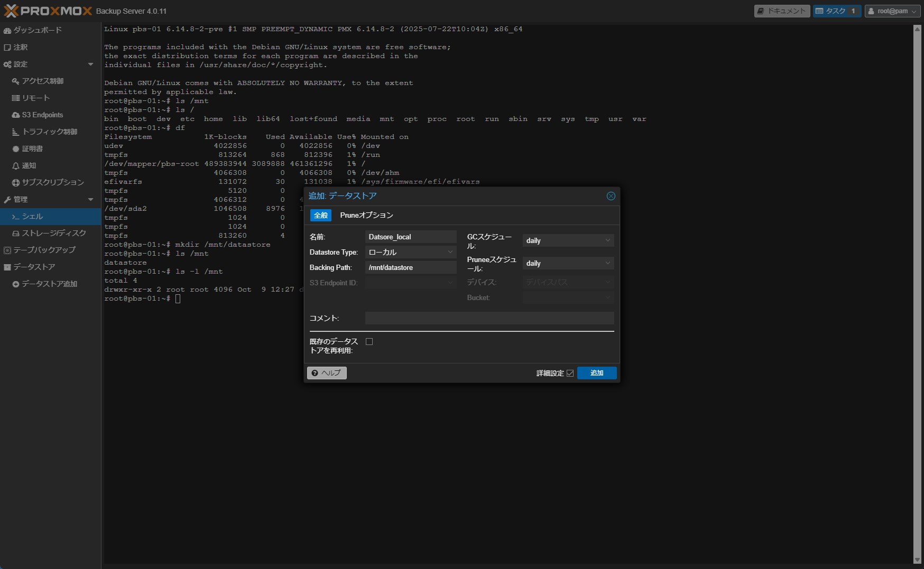Screen dimensions: 924x569
Task: Toggle the advanced settings checkbox
Action: point(570,374)
